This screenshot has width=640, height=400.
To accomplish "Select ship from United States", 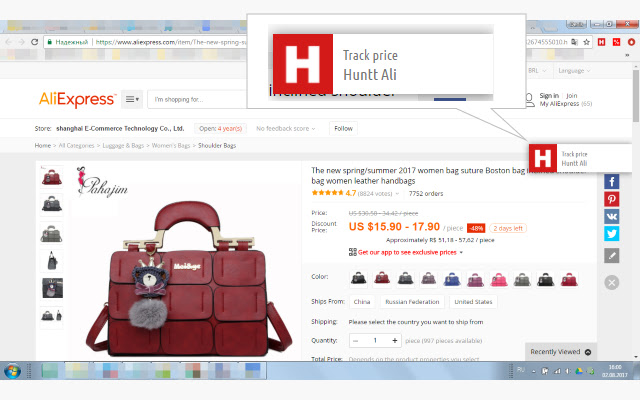I will pos(473,302).
